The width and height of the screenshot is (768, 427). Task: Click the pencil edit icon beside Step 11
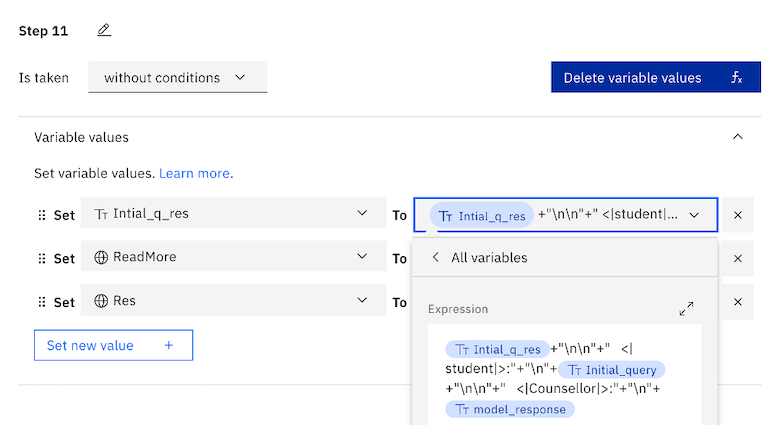tap(104, 30)
